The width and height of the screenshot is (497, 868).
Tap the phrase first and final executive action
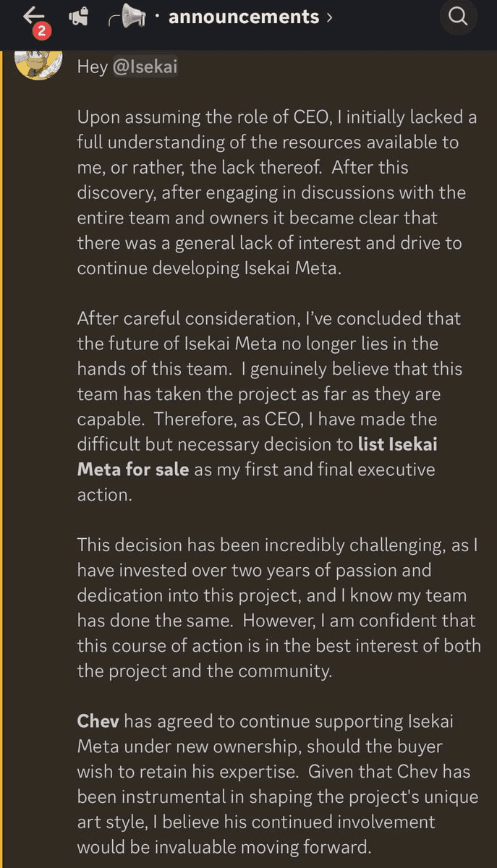pos(256,482)
